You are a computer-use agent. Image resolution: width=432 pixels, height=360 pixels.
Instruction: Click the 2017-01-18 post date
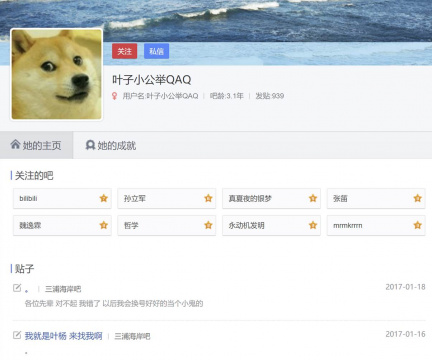pos(405,287)
